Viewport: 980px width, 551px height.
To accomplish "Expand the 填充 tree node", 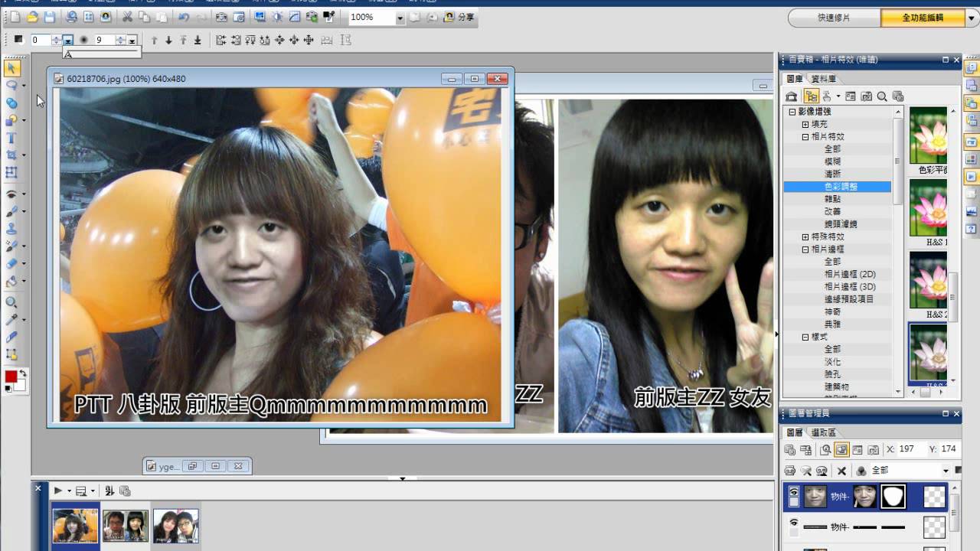I will [x=805, y=124].
